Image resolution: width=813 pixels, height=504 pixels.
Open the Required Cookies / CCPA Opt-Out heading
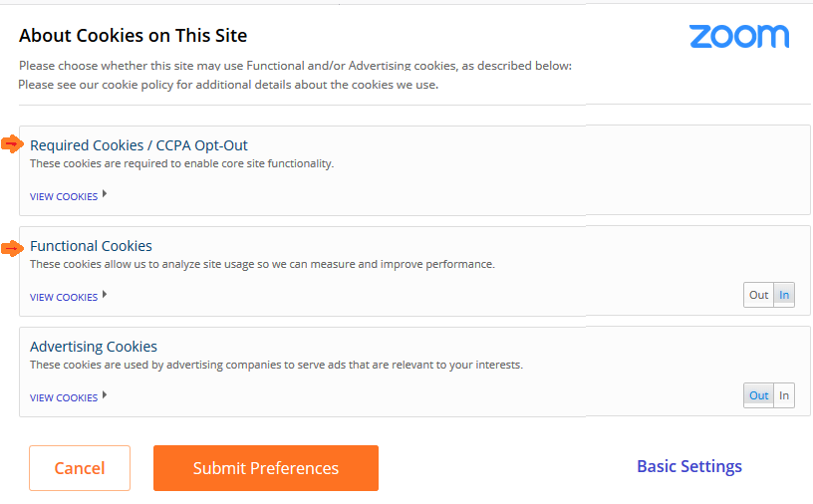coord(138,145)
